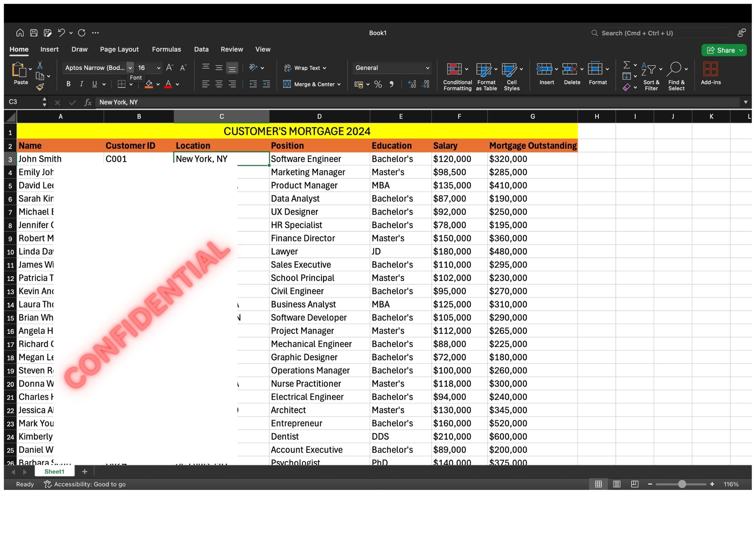Viewport: 756px width, 534px height.
Task: Toggle italic formatting
Action: tap(81, 84)
